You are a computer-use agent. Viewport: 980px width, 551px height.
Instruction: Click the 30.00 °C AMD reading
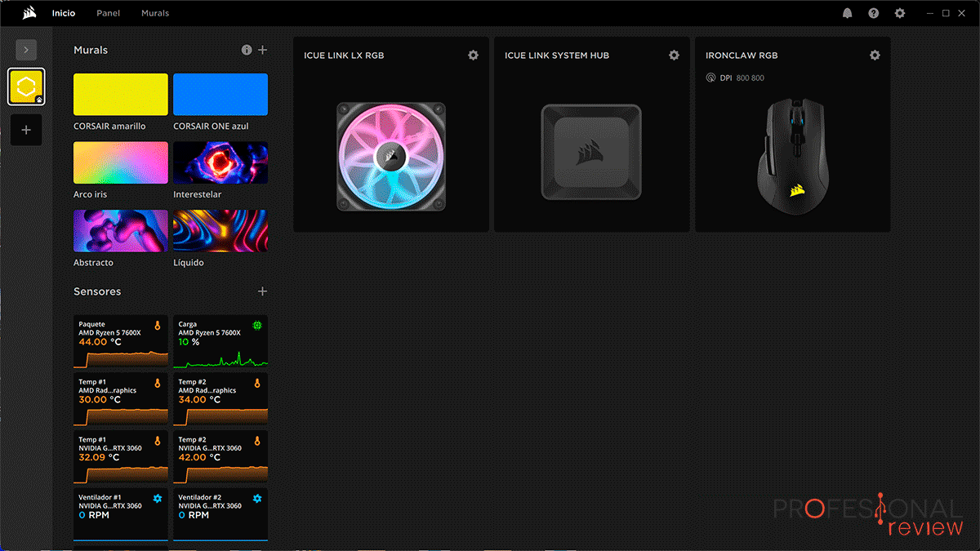click(100, 400)
